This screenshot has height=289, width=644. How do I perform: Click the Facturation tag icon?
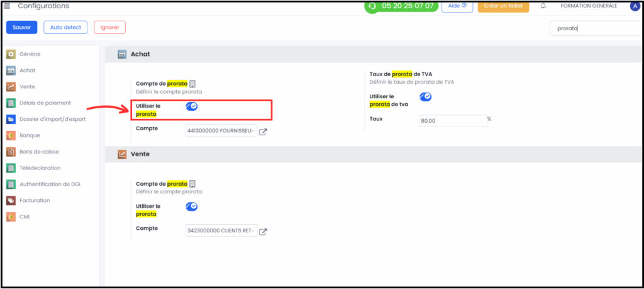coord(11,201)
